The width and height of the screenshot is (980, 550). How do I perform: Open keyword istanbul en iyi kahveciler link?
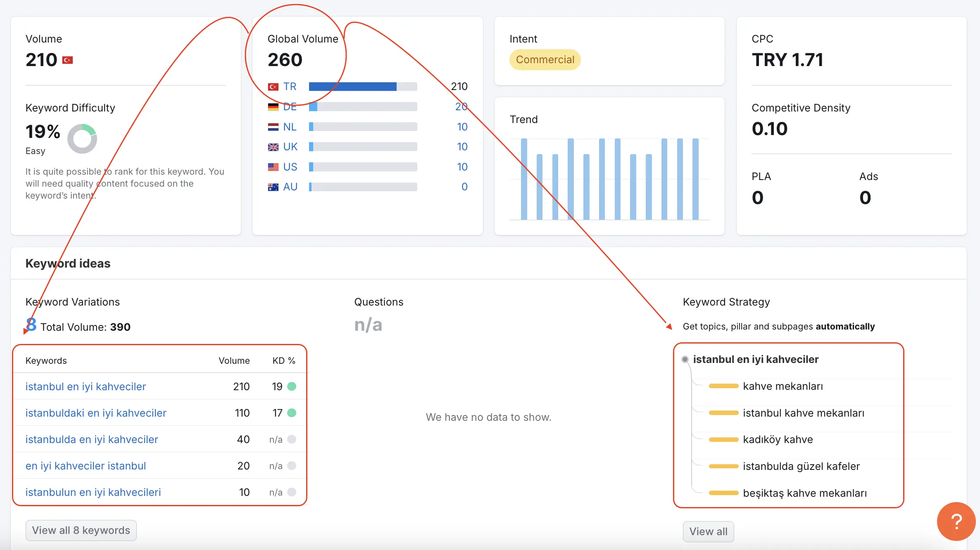click(x=86, y=386)
